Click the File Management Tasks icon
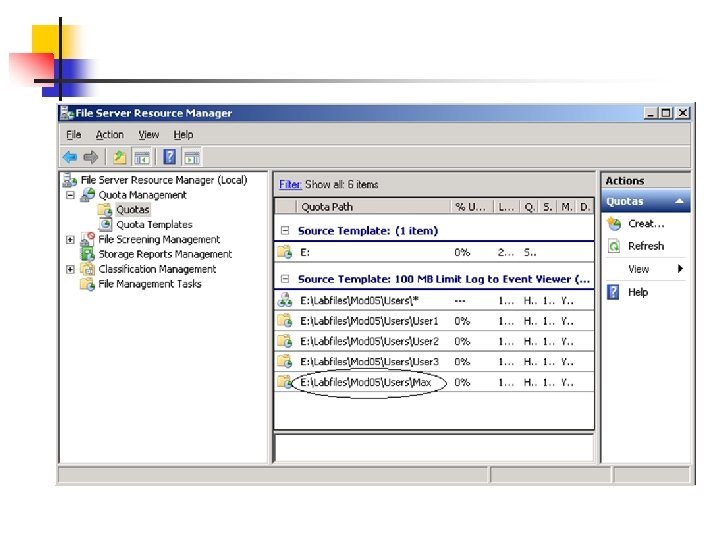Image resolution: width=720 pixels, height=540 pixels. click(88, 284)
